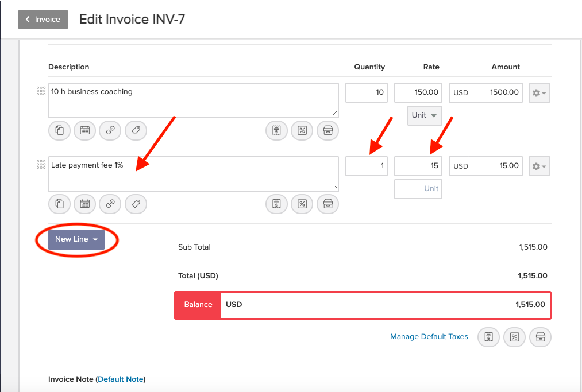Apply a percentage discount to the late fee line
Viewport: 582px width, 392px height.
point(302,204)
